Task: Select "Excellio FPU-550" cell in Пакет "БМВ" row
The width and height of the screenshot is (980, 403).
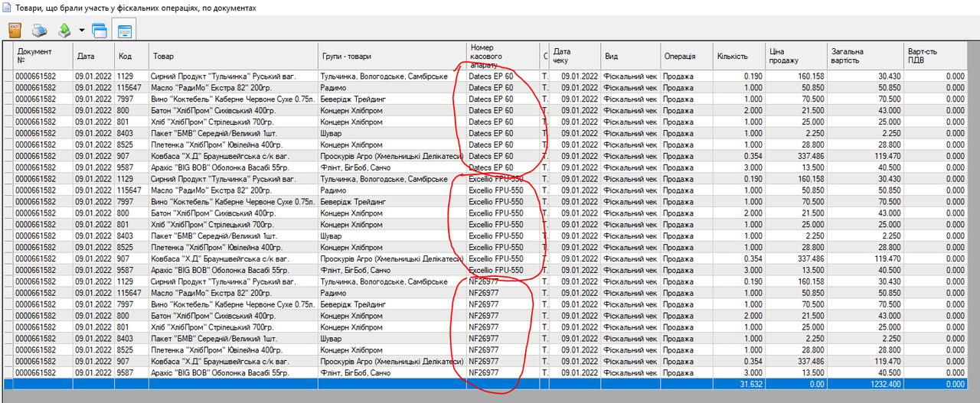Action: coord(503,236)
